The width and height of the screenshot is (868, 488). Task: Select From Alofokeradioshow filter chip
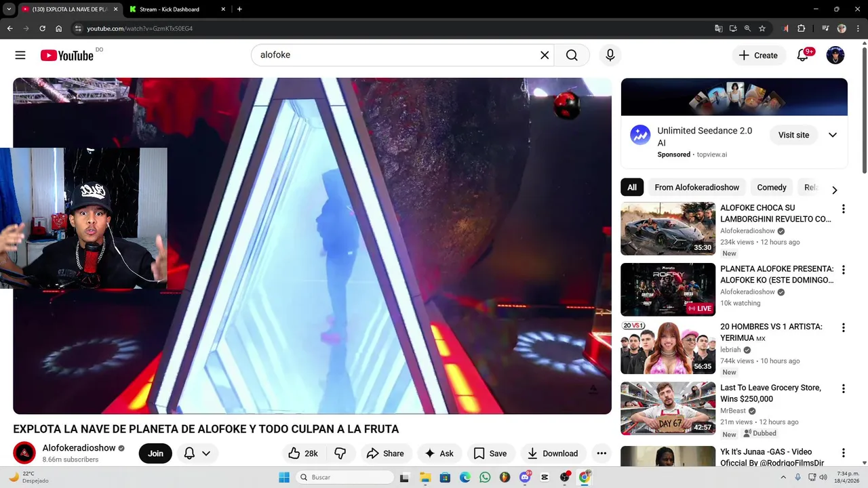[696, 188]
